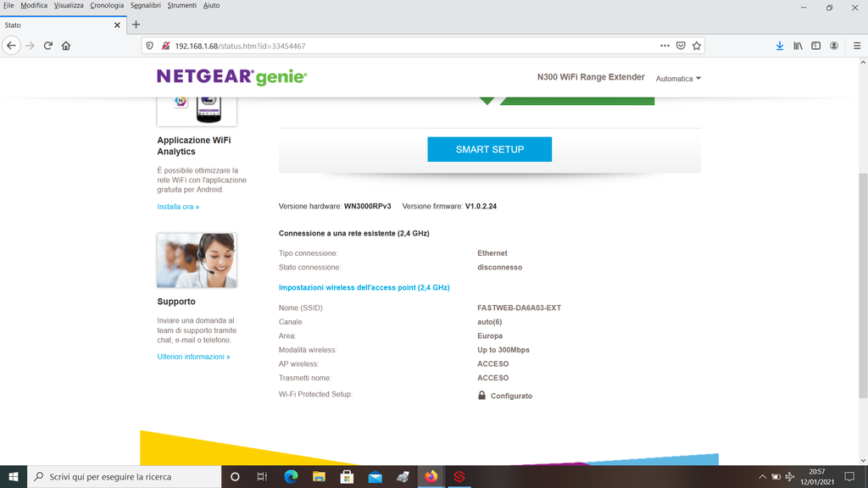This screenshot has width=868, height=488.
Task: Click the scrollbar down arrow
Action: click(x=863, y=460)
